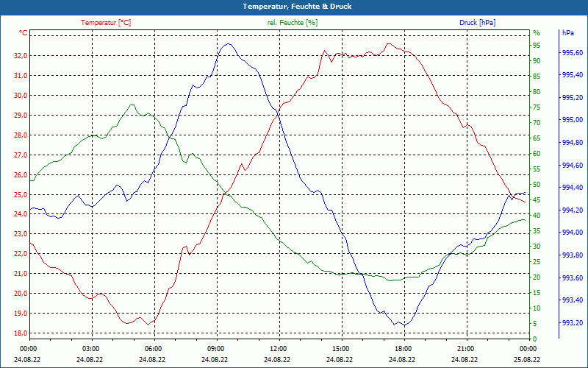Click the blue 'hPa' axis unit label
The width and height of the screenshot is (588, 368).
[567, 33]
